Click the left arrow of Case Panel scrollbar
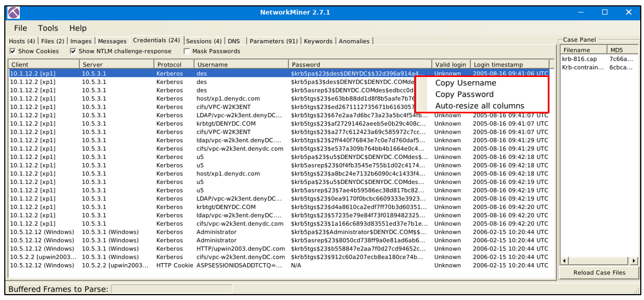 (563, 260)
